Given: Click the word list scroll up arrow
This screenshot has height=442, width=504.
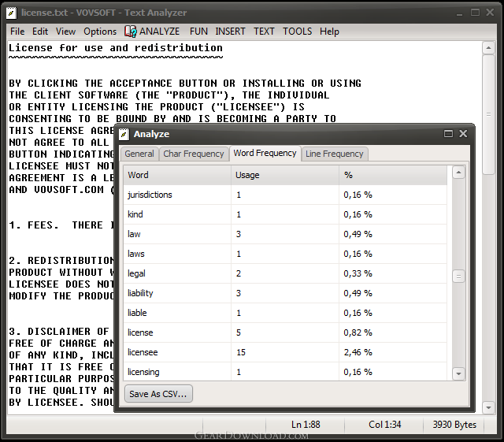Looking at the screenshot, I should [x=458, y=173].
